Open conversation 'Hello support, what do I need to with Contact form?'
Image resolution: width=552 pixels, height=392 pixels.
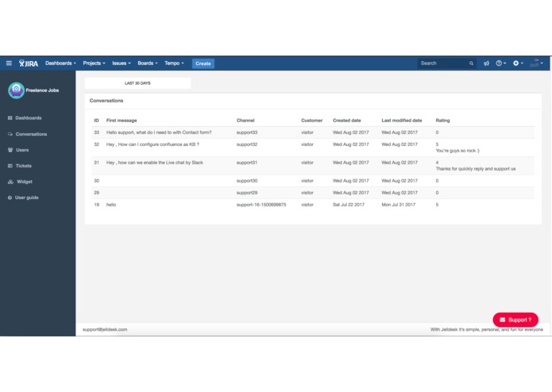[x=159, y=133]
